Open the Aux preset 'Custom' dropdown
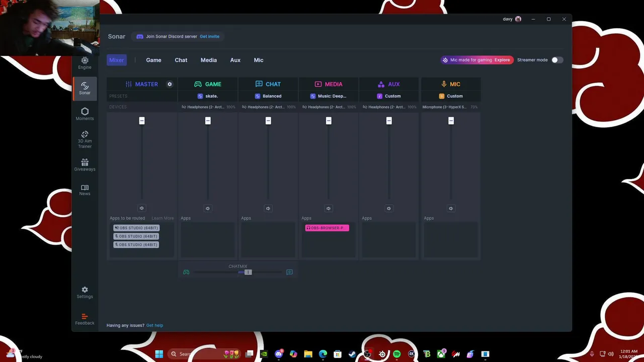644x362 pixels. tap(389, 96)
